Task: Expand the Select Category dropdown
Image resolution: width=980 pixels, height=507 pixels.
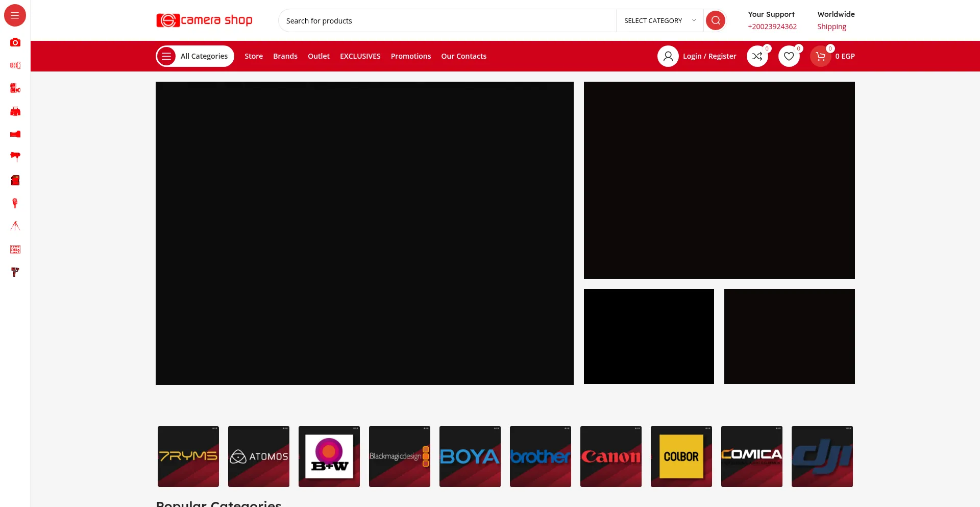Action: pos(659,20)
